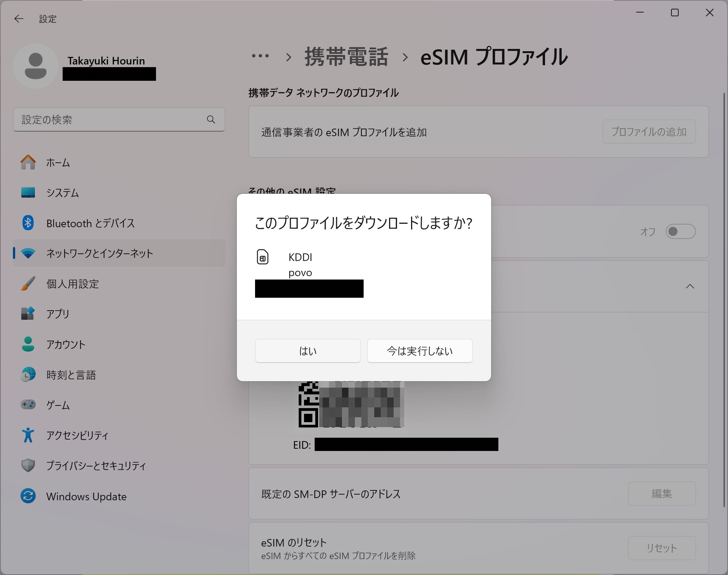Open アプリ settings page
The width and height of the screenshot is (728, 575).
[119, 314]
